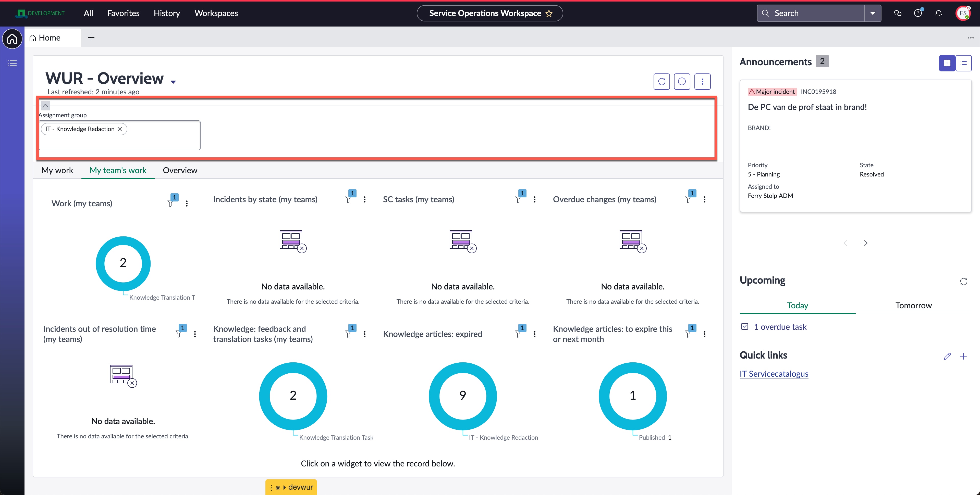The image size is (980, 495).
Task: Click the Knowledge articles: expired donut chart
Action: click(463, 396)
